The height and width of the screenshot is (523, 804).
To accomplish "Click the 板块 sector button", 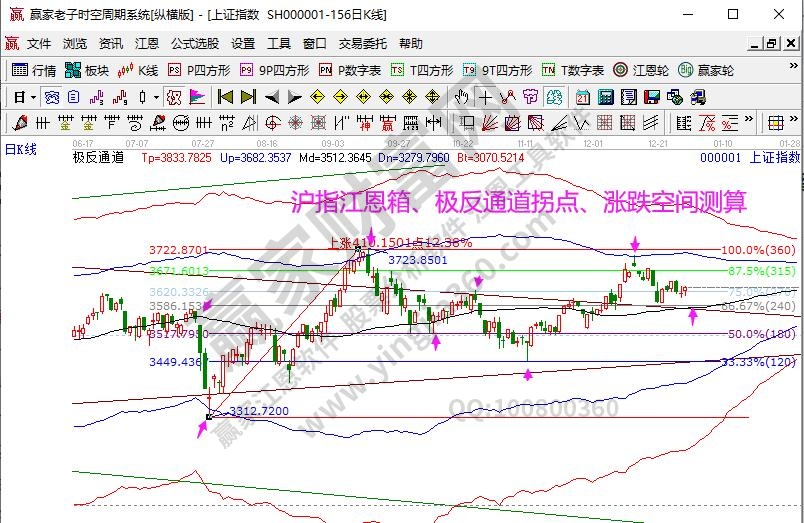I will coord(87,70).
